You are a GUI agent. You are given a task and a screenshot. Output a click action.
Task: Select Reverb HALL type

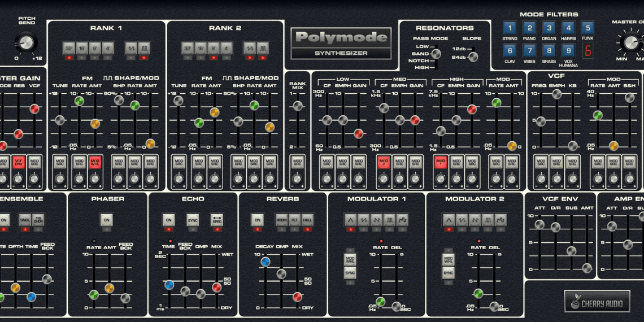307,220
